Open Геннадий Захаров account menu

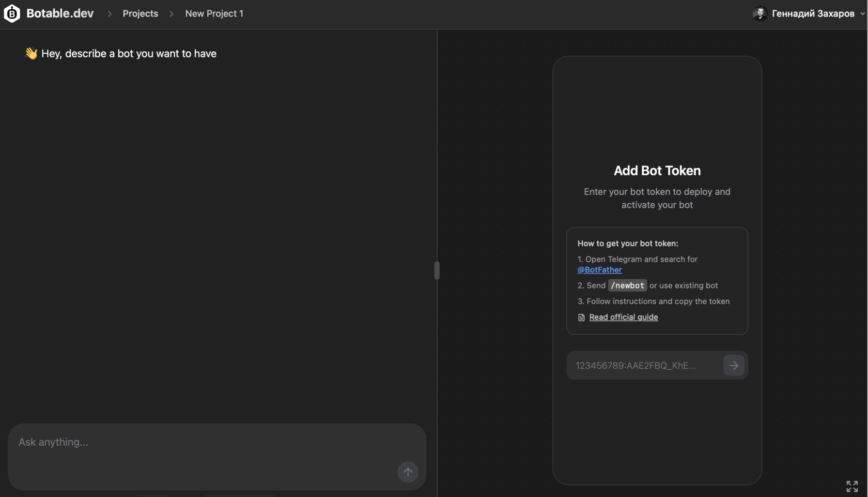[813, 13]
